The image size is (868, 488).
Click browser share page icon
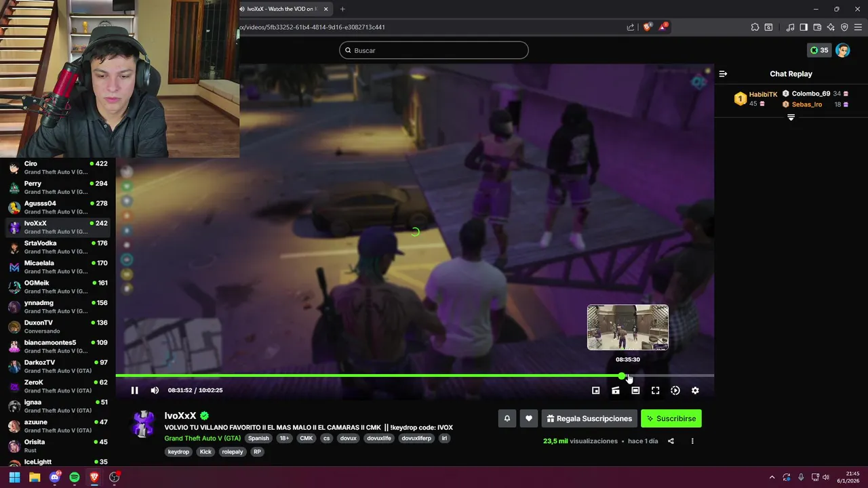(630, 27)
